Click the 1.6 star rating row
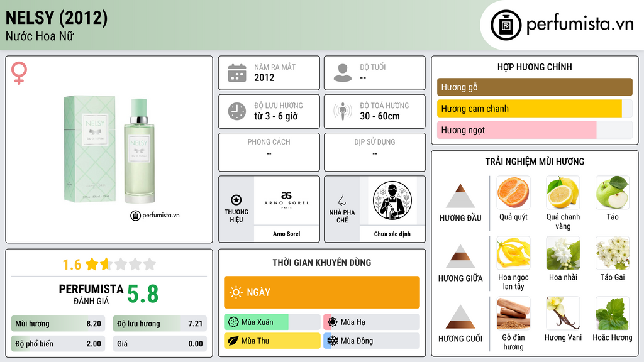This screenshot has width=644, height=362. click(109, 265)
